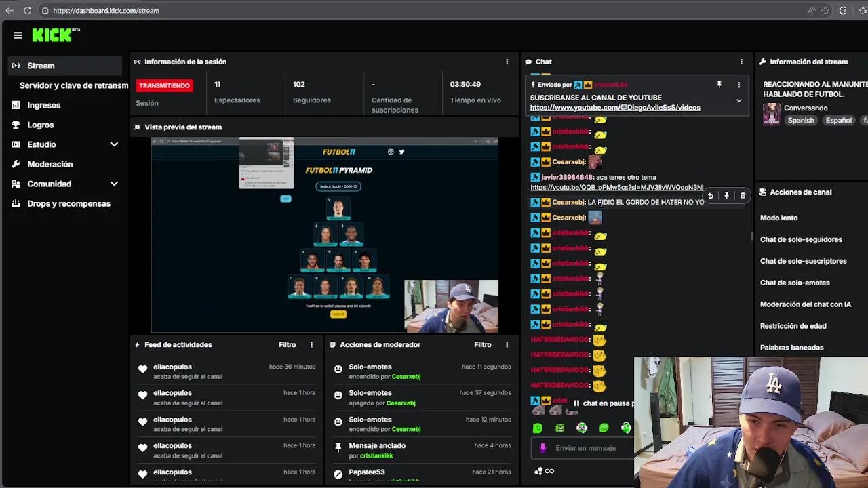
Task: Delete Cesarxebj's hovered chat message
Action: click(x=743, y=196)
